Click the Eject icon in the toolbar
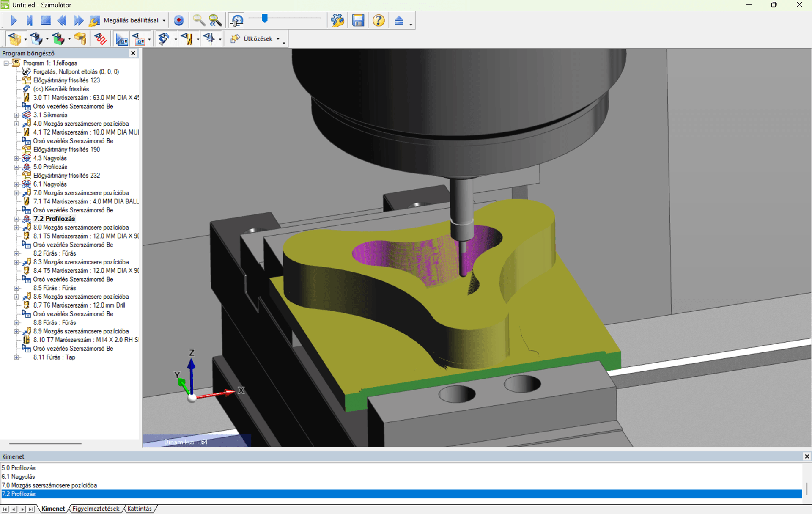The image size is (812, 514). [399, 20]
